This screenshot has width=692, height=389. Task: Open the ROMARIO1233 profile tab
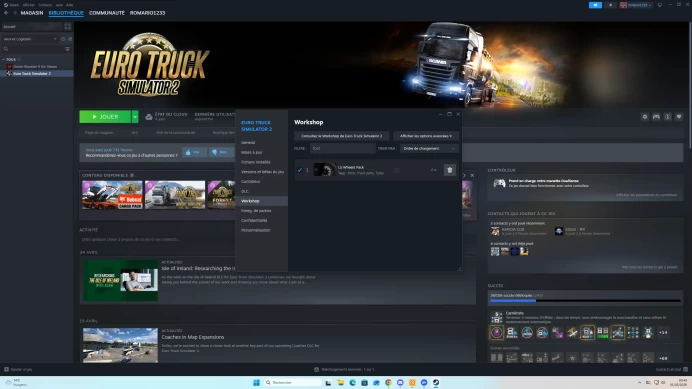147,13
